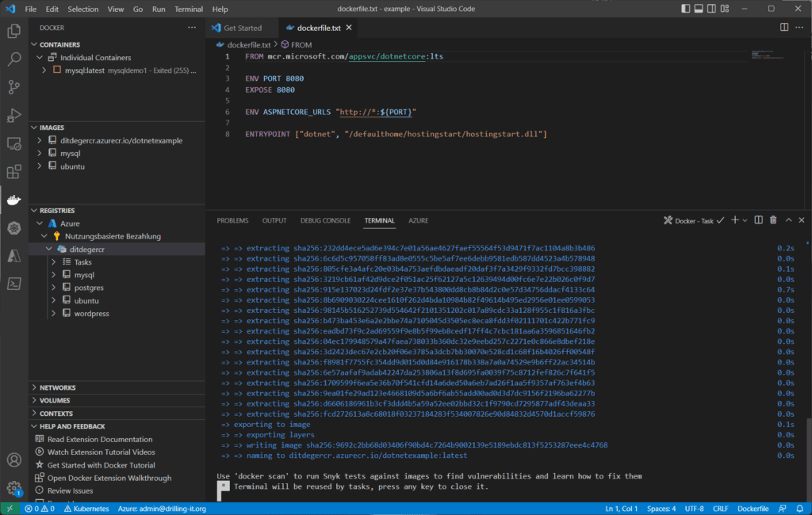Expand mysql:latest mysqldemo1 container
Image resolution: width=812 pixels, height=515 pixels.
[x=44, y=71]
